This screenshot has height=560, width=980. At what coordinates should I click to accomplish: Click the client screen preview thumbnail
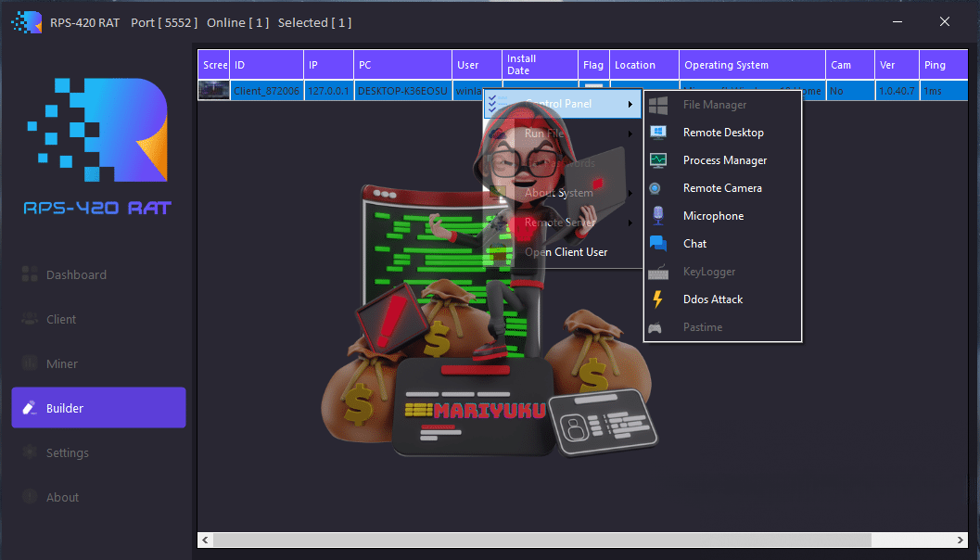tap(214, 91)
